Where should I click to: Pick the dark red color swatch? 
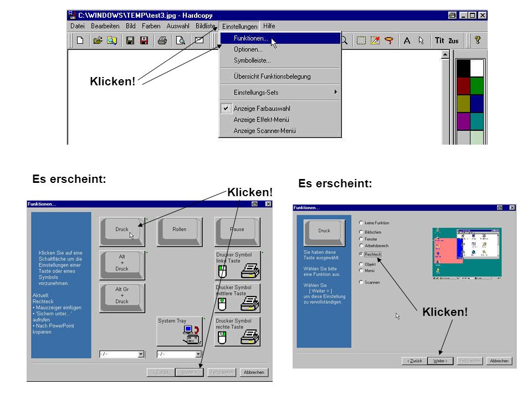463,85
